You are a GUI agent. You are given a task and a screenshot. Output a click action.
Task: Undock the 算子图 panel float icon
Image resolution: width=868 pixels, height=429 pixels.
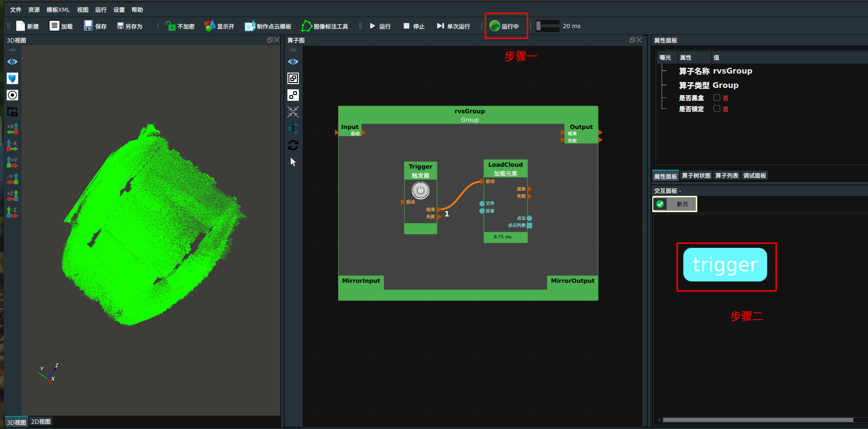(x=632, y=40)
